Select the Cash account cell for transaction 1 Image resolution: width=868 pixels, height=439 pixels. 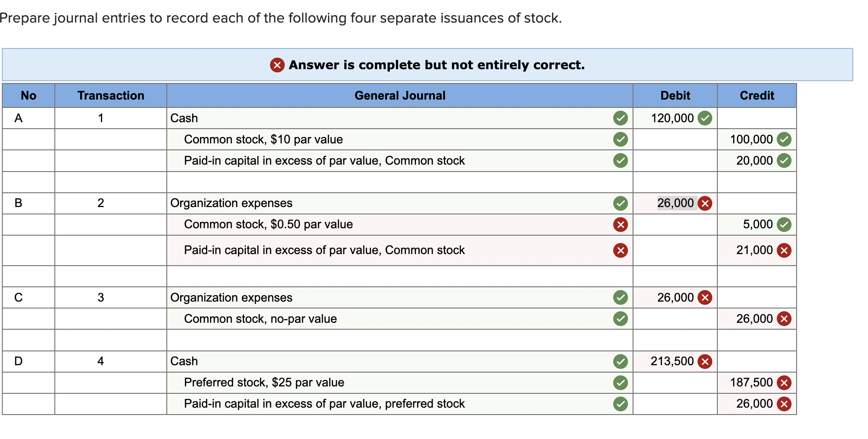click(x=387, y=119)
